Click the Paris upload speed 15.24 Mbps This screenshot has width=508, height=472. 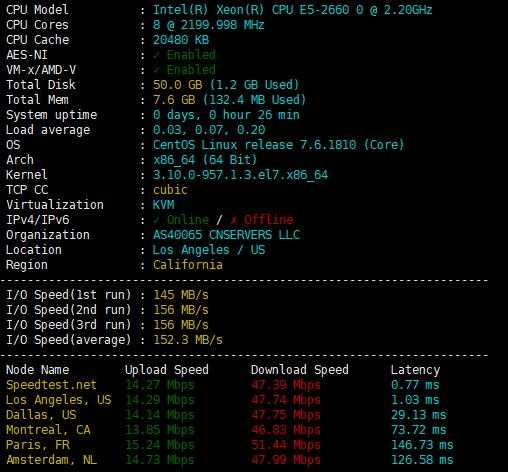(x=160, y=445)
